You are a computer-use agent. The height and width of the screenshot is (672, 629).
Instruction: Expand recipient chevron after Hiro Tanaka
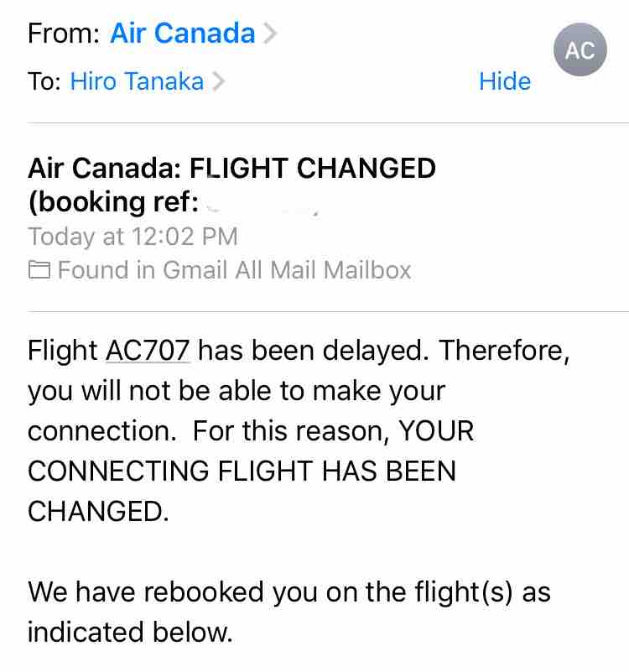(x=218, y=81)
